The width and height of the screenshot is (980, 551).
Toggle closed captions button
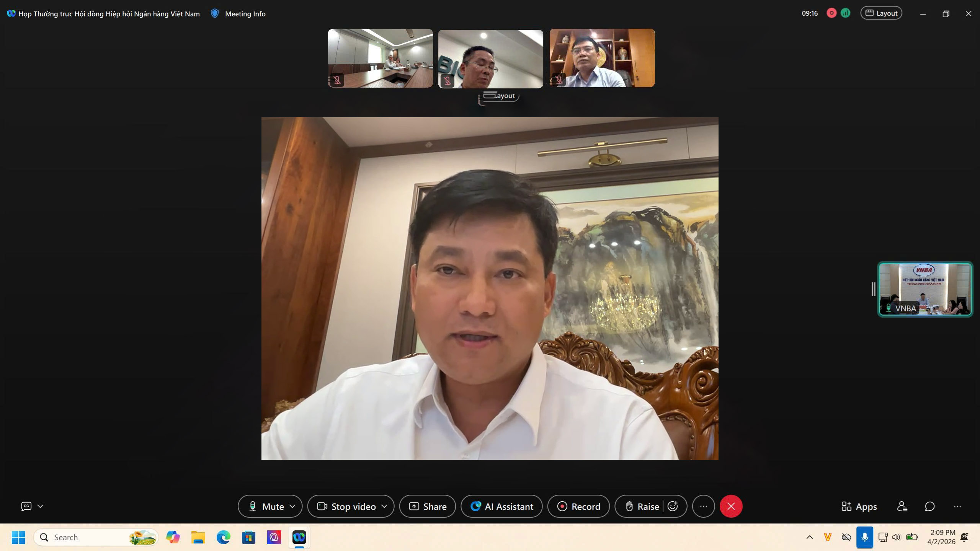pyautogui.click(x=26, y=506)
